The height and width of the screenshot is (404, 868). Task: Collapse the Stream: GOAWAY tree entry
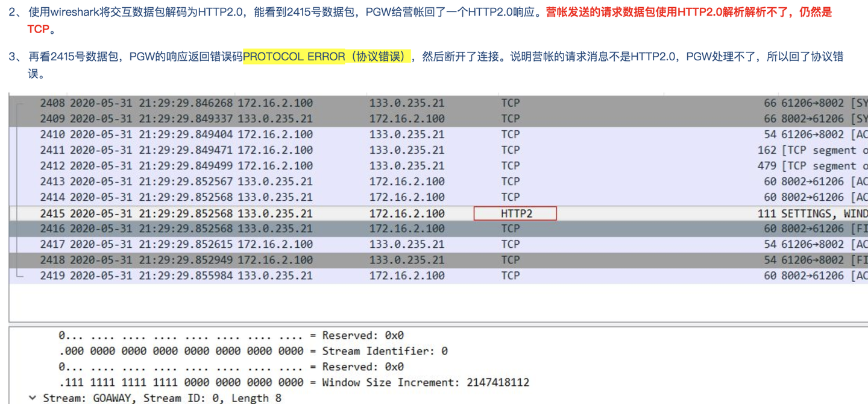point(33,398)
